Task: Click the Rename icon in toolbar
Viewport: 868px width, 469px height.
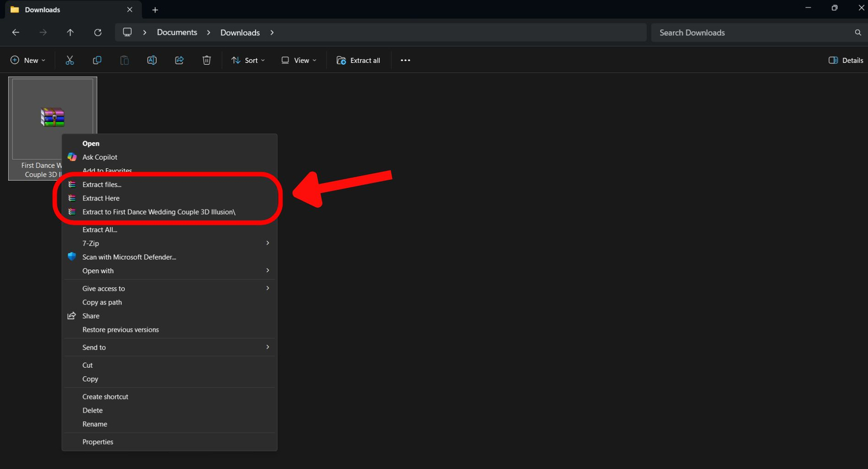Action: tap(152, 60)
